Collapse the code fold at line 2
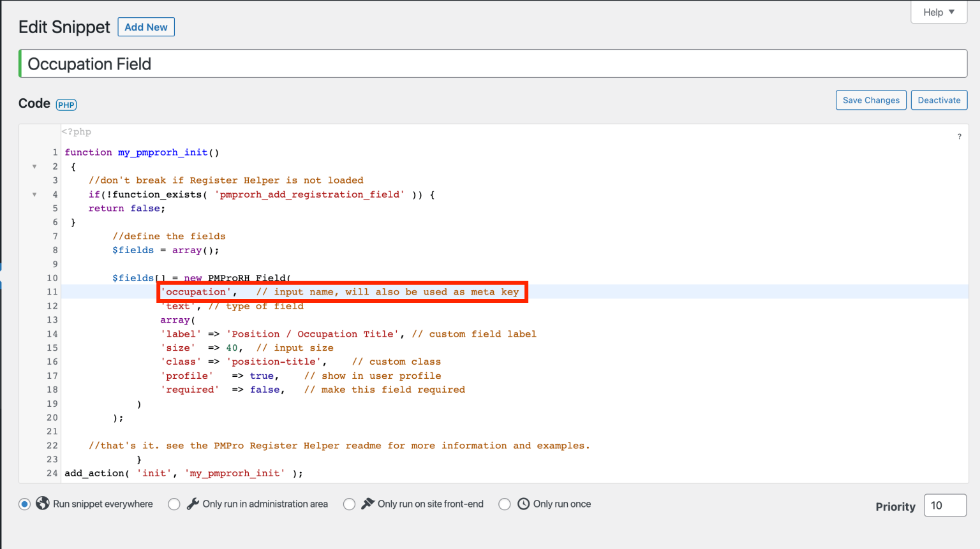This screenshot has width=980, height=549. coord(34,166)
